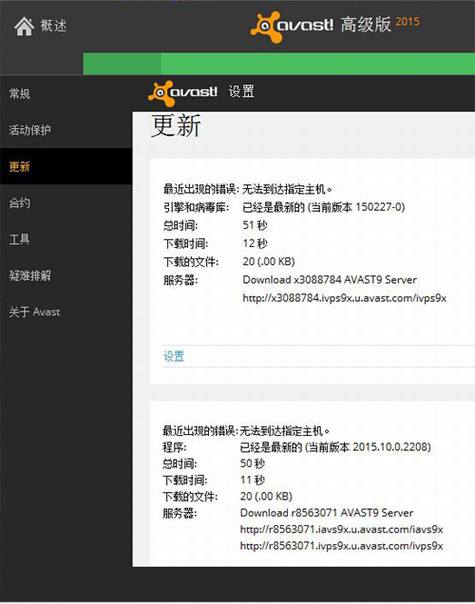475x604 pixels.
Task: Click the green status bar at top
Action: [x=279, y=64]
